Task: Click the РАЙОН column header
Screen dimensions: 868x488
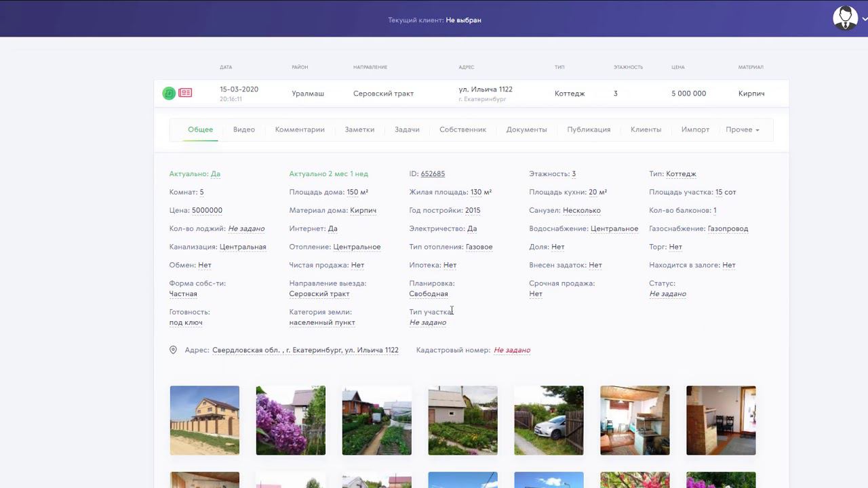Action: pos(300,67)
